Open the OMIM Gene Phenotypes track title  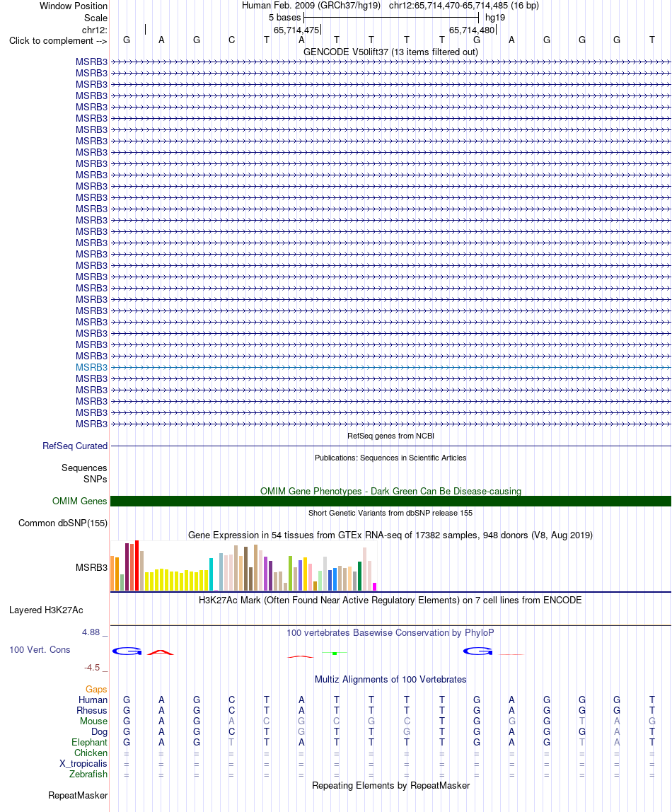coord(390,491)
